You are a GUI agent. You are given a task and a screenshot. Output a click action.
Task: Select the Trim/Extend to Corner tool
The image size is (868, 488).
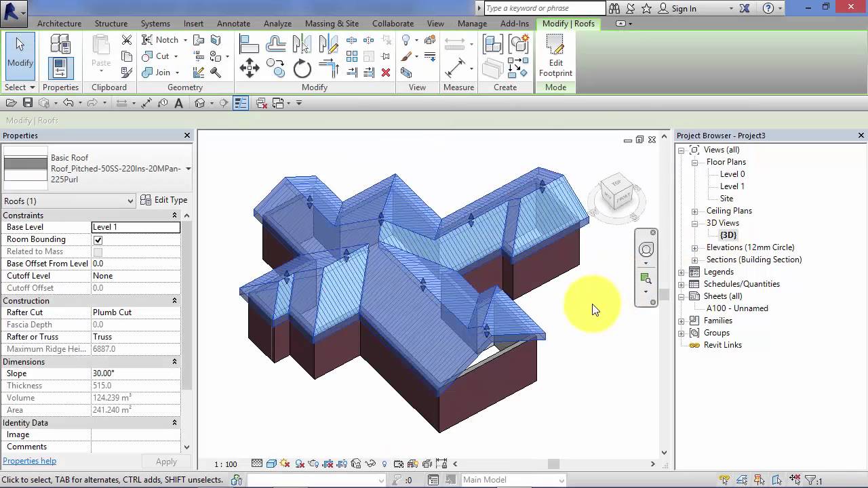329,68
